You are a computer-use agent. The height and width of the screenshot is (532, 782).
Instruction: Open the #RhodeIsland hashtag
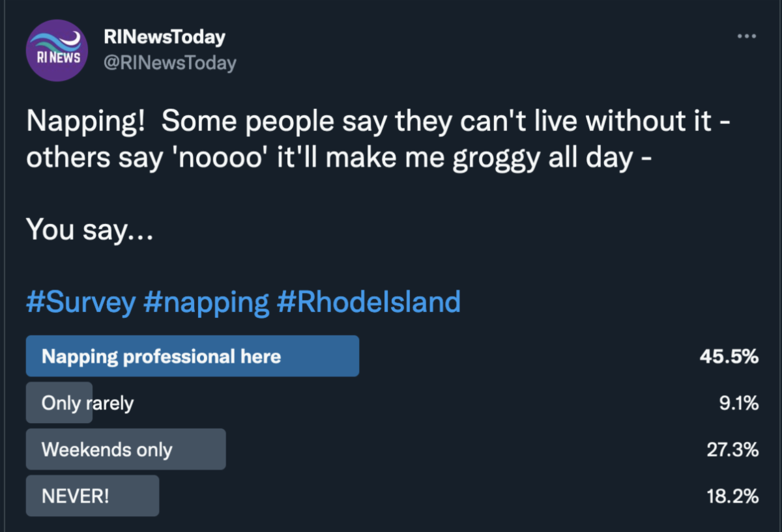369,302
